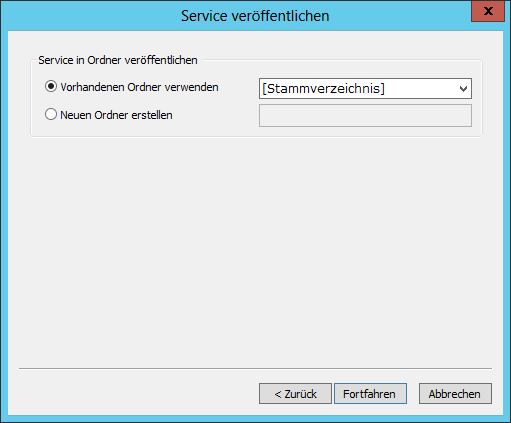Continue with the Fortfahren button
The height and width of the screenshot is (423, 511).
pyautogui.click(x=370, y=394)
